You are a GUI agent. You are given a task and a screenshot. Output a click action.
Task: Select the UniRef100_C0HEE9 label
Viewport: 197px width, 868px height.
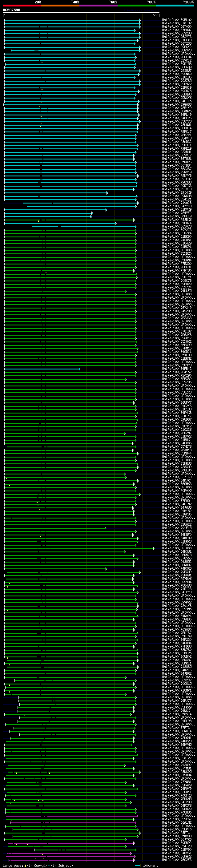[177, 216]
